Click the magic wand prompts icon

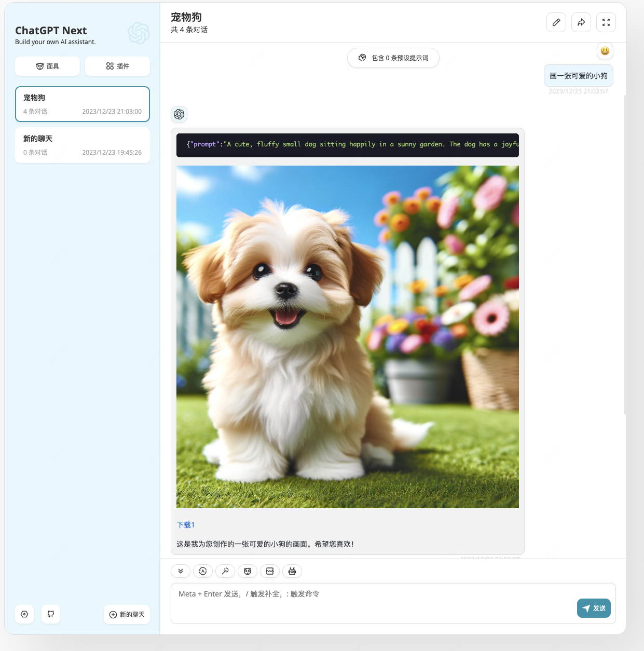coord(225,571)
